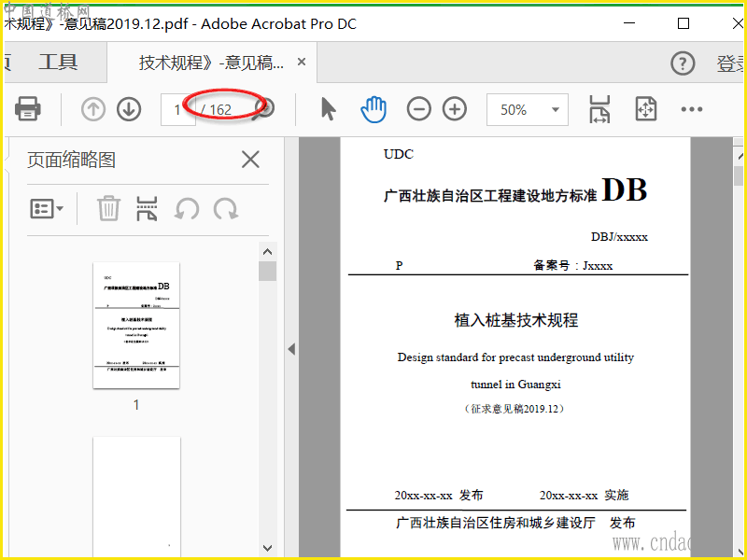This screenshot has width=747, height=560.
Task: Click the document title 植入桩基技术规程
Action: coord(516,320)
